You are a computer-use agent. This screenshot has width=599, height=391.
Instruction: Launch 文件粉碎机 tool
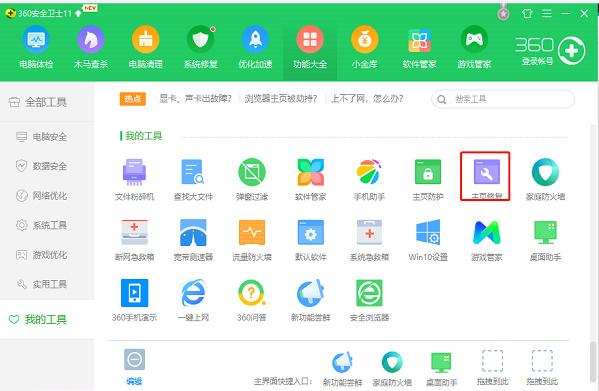pos(134,179)
